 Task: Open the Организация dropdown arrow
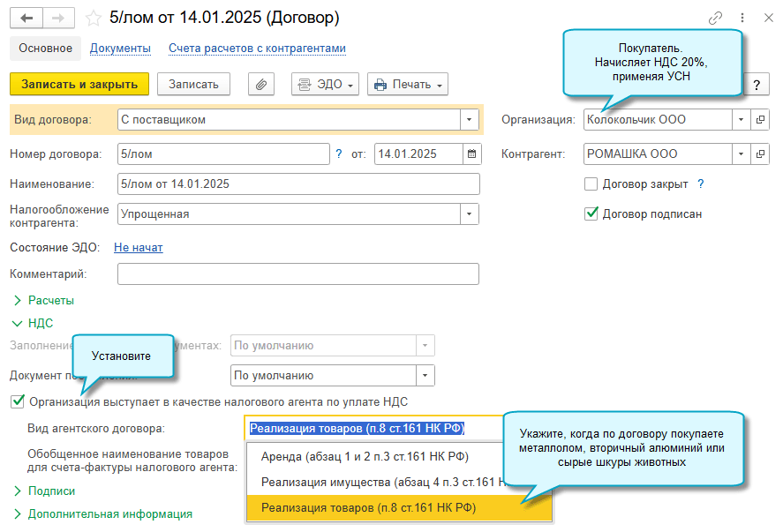click(x=741, y=120)
